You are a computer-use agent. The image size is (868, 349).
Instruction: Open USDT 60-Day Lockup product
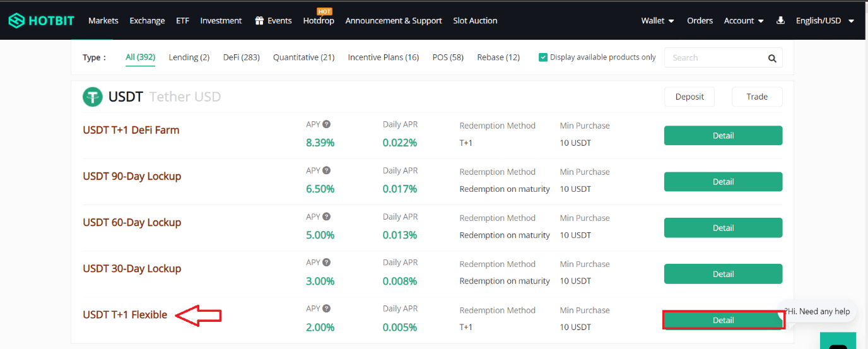132,222
